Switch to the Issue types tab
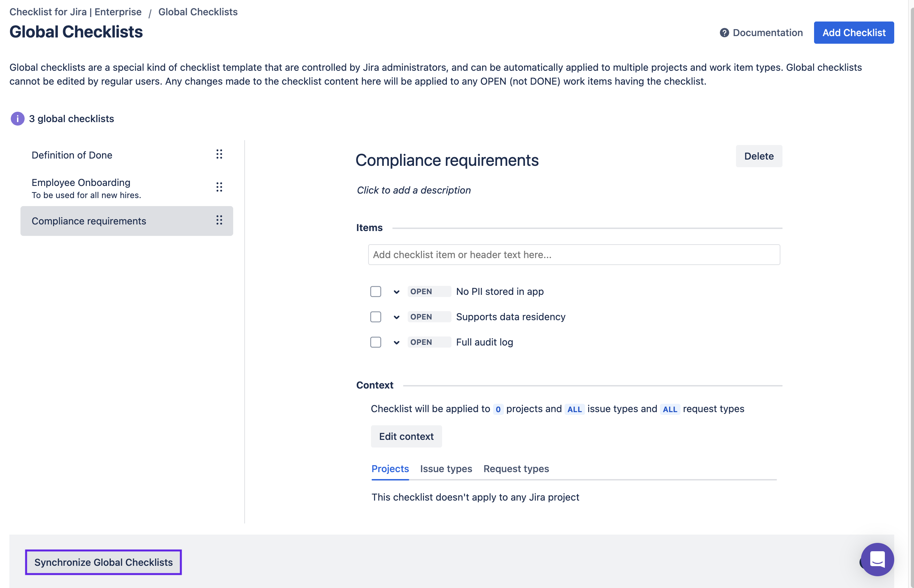914x588 pixels. (x=446, y=468)
